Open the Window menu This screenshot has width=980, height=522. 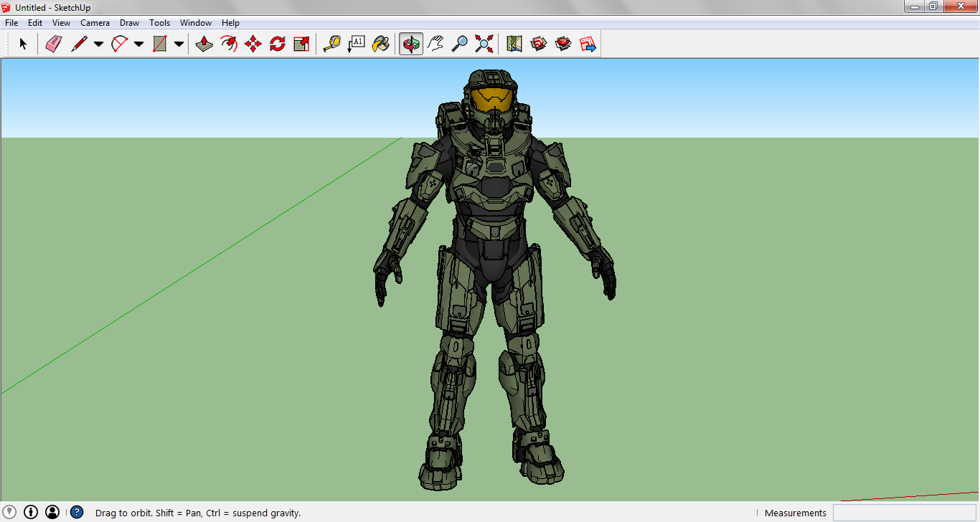coord(196,23)
